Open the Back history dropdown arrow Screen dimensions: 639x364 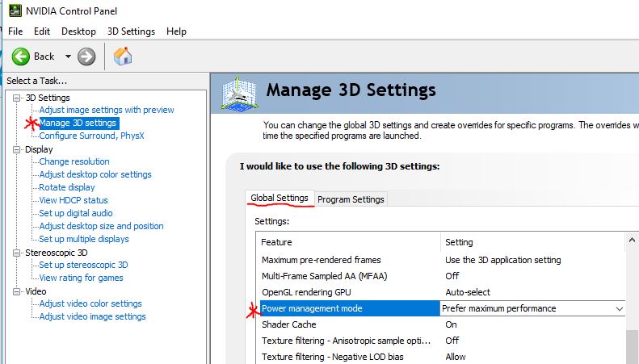[x=68, y=56]
